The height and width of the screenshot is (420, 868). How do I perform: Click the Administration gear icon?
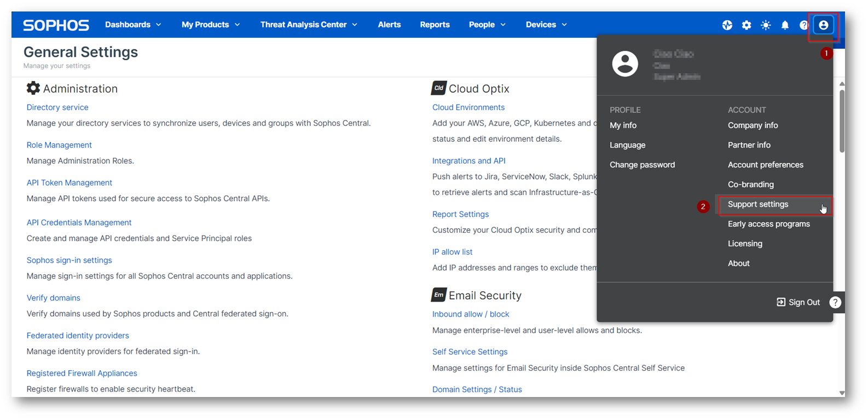[33, 88]
